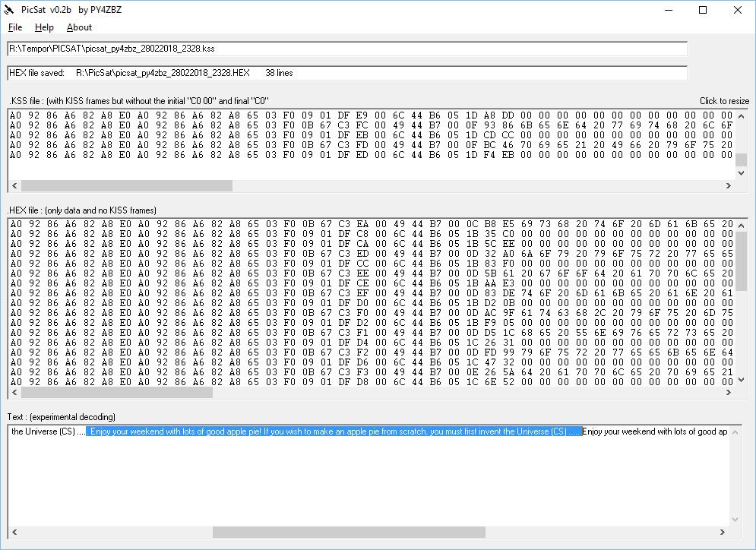Click left arrow of Text box horizontal scrollbar
Screen dimensions: 756x550
coord(14,533)
